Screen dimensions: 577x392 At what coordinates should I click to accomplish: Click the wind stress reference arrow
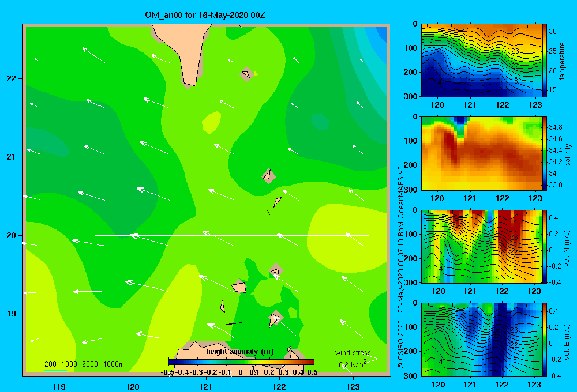click(354, 359)
